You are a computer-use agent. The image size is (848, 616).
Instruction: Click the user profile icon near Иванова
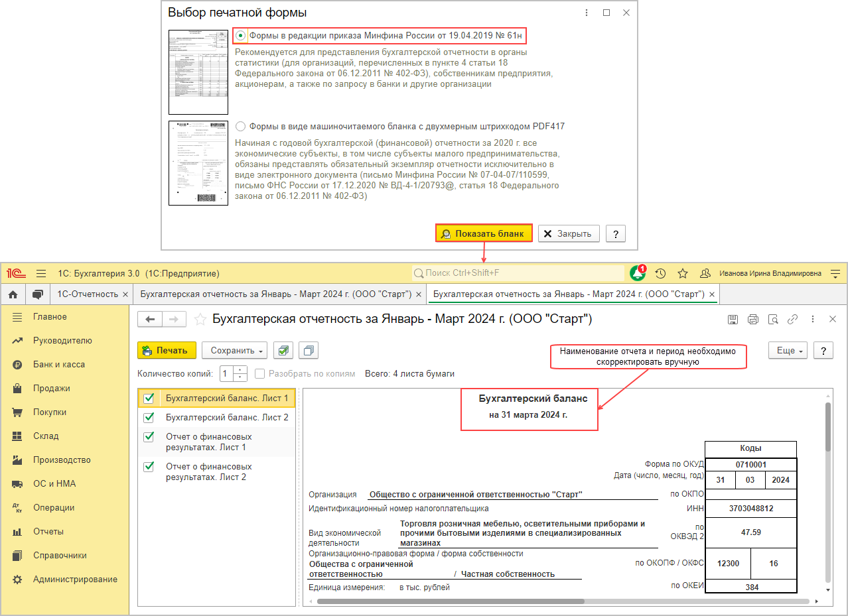(705, 273)
